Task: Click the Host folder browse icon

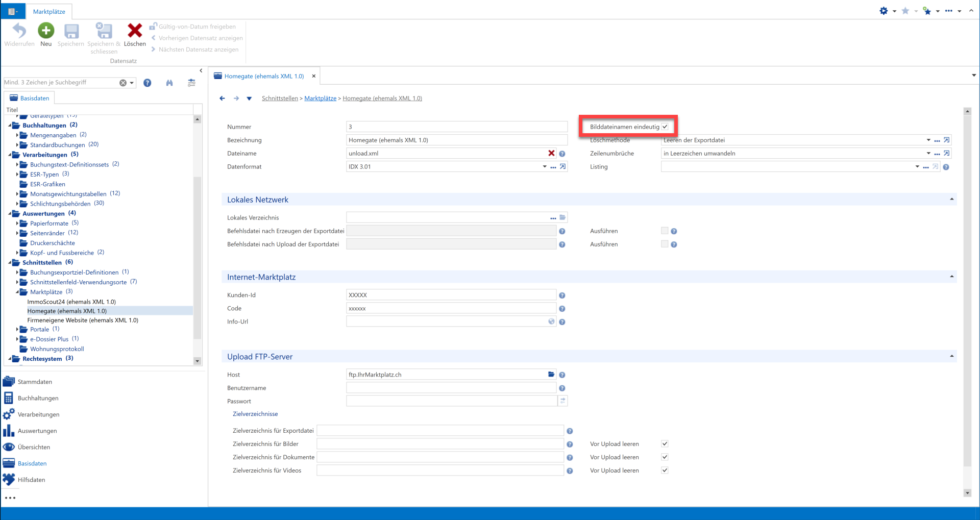Action: tap(551, 375)
